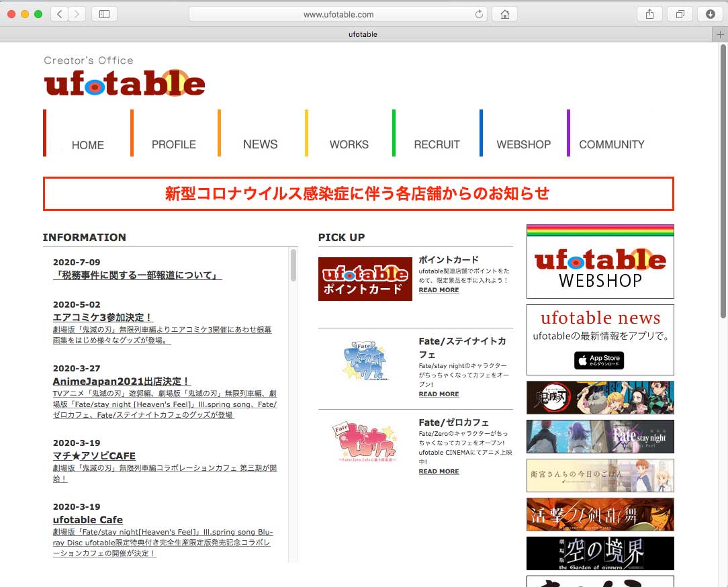The height and width of the screenshot is (587, 728).
Task: Click the Safari back arrow button
Action: pyautogui.click(x=60, y=14)
